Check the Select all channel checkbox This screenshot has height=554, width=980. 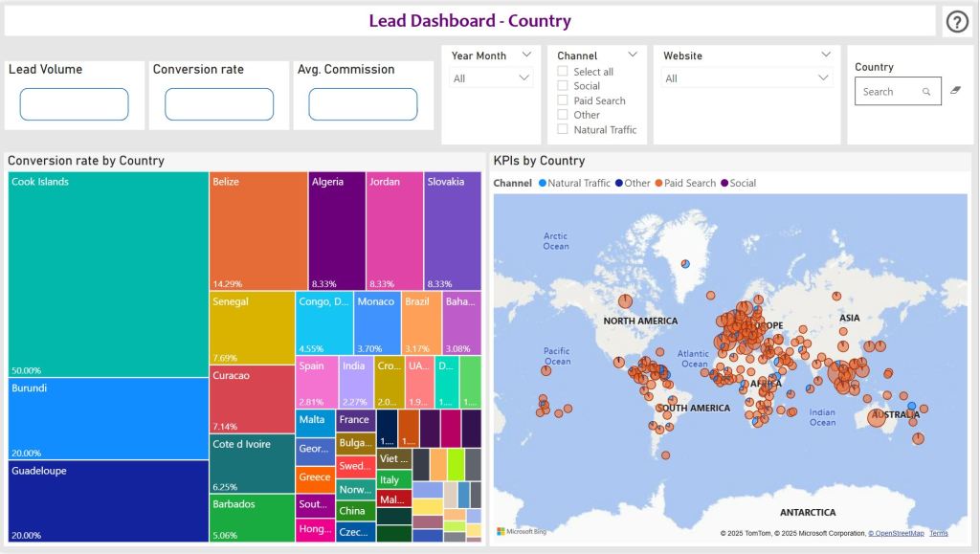click(563, 72)
